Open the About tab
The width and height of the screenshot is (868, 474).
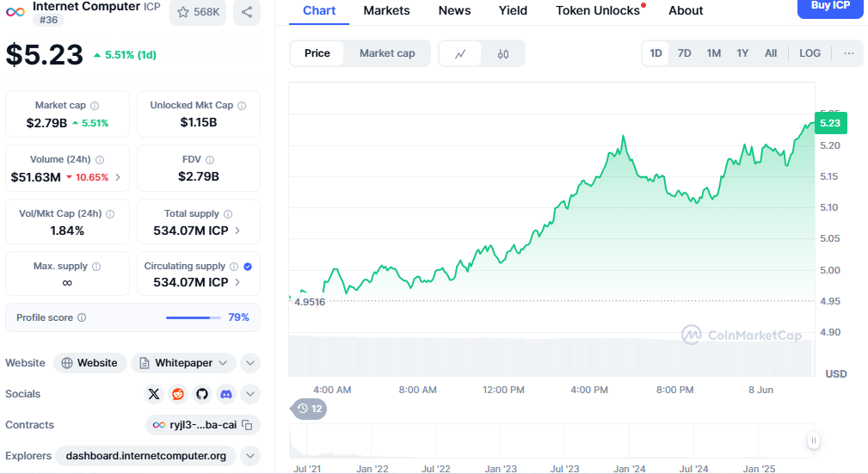point(686,10)
